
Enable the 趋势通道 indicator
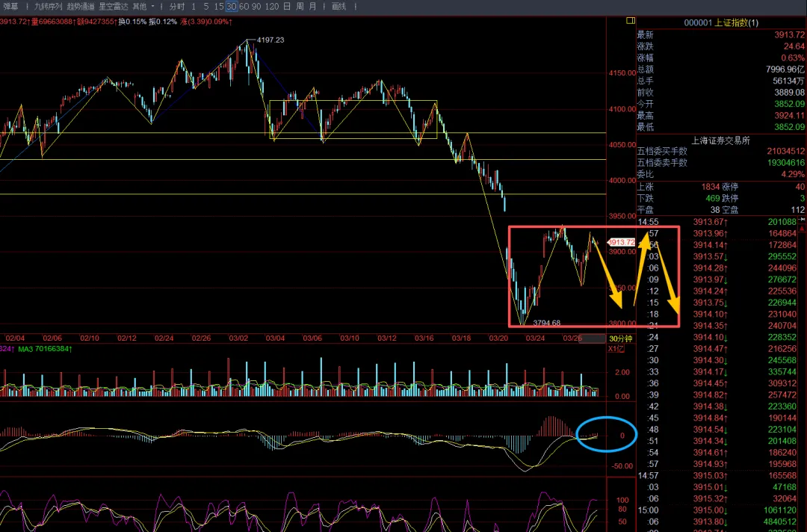click(x=80, y=7)
